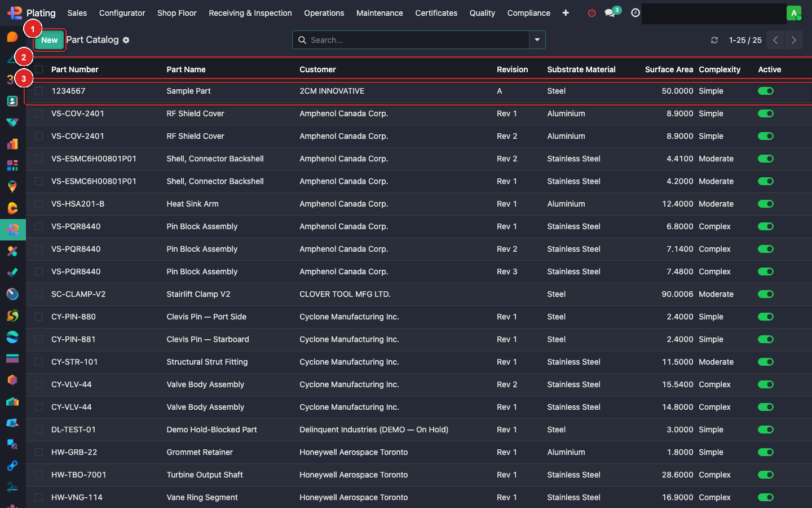Open the Maintenance section
812x508 pixels.
(x=379, y=12)
